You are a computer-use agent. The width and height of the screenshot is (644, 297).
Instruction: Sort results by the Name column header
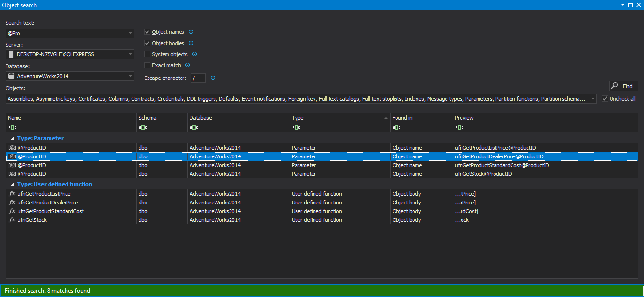pyautogui.click(x=49, y=118)
